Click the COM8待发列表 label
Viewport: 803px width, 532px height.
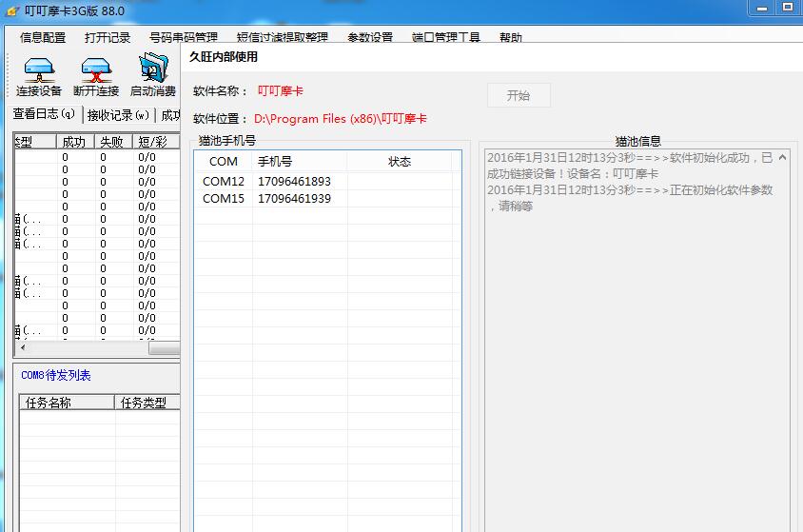(56, 375)
